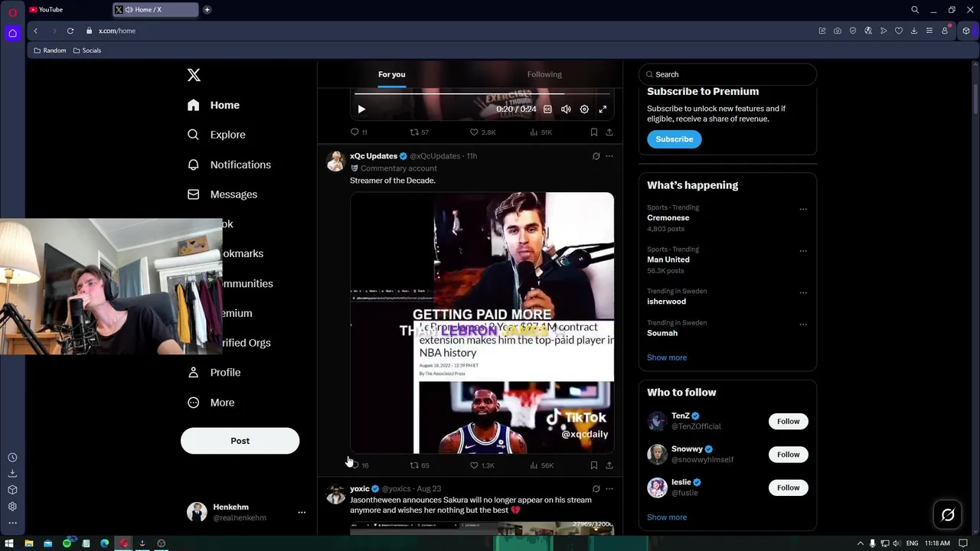Image resolution: width=980 pixels, height=551 pixels.
Task: Click the X logo in the sidebar
Action: point(194,75)
